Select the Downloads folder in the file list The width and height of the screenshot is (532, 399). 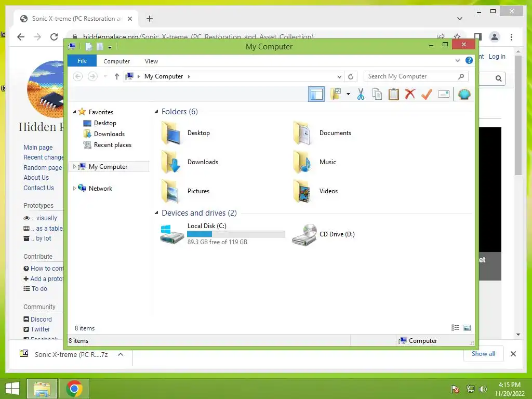[x=190, y=162]
